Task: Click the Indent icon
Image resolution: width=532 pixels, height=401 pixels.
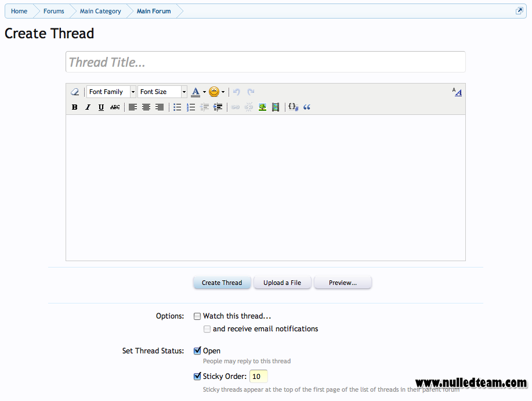Action: (x=218, y=107)
